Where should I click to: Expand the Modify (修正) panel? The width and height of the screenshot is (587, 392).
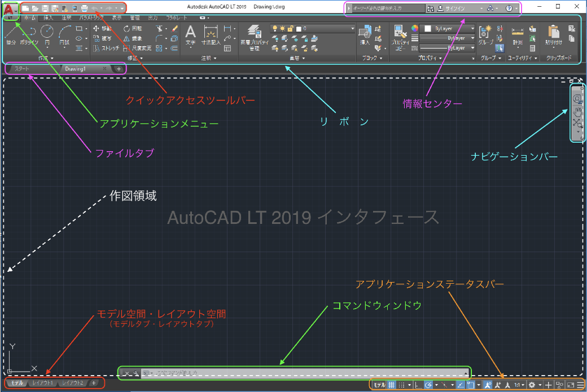[135, 58]
